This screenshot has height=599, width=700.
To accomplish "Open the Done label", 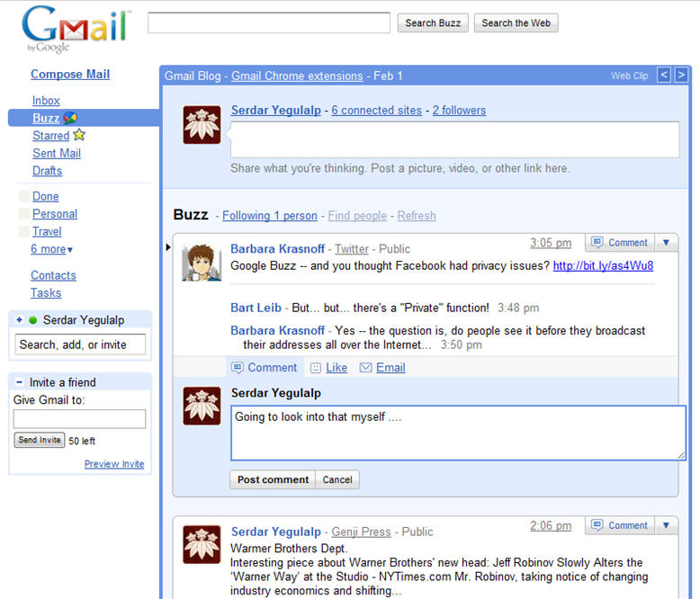I will (46, 196).
